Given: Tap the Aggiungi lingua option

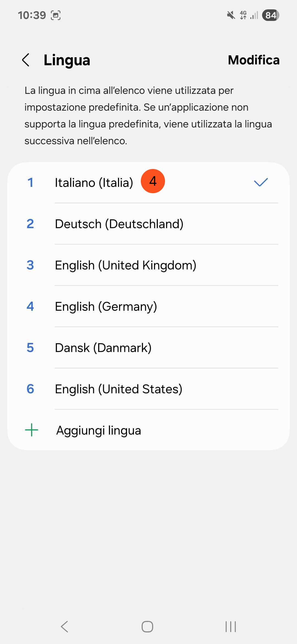Looking at the screenshot, I should tap(98, 430).
